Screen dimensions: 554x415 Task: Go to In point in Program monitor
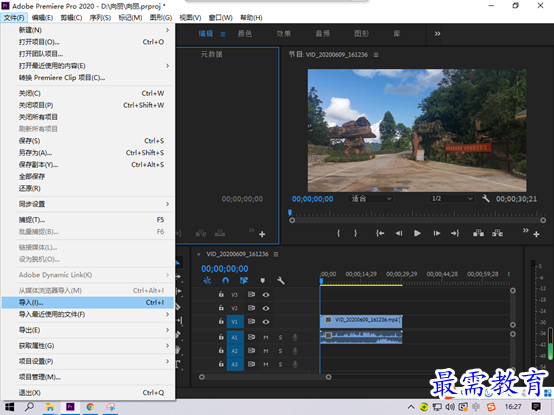pos(380,233)
